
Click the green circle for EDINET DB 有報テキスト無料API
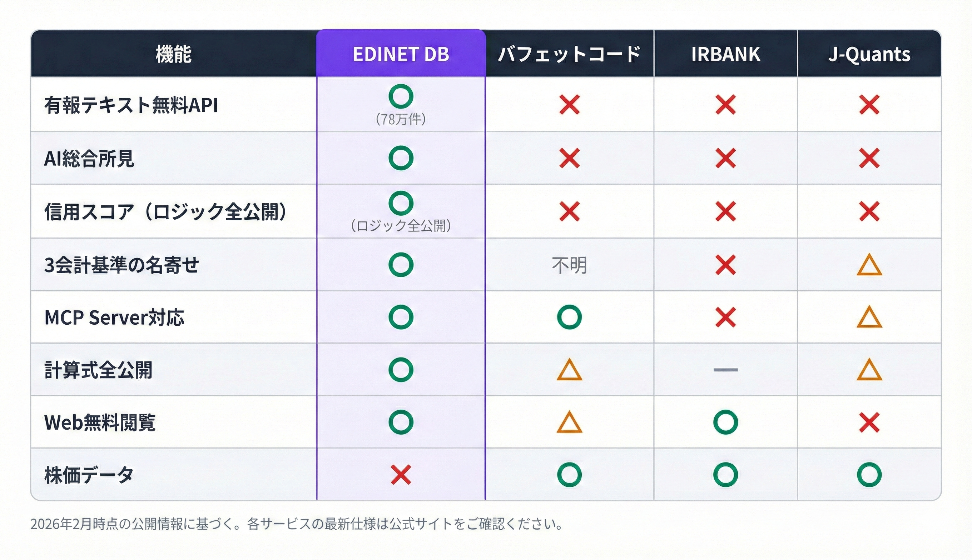click(401, 96)
